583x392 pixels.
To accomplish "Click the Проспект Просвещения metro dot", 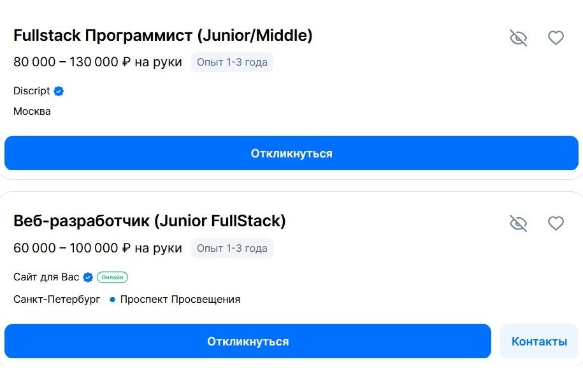I will [112, 299].
